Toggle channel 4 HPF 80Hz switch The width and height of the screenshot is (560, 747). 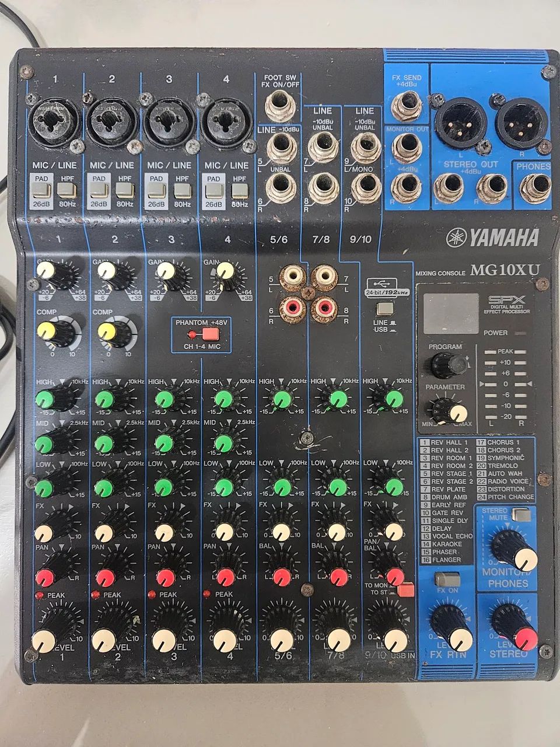pos(239,190)
